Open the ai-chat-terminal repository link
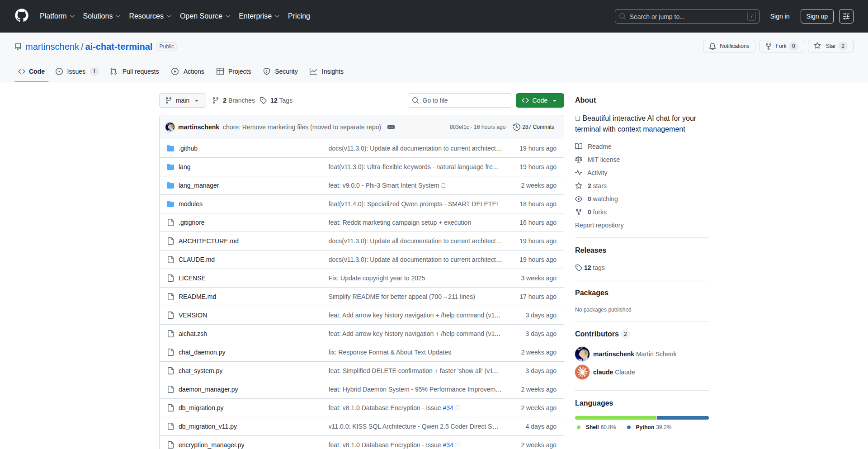Image resolution: width=868 pixels, height=449 pixels. click(x=119, y=47)
